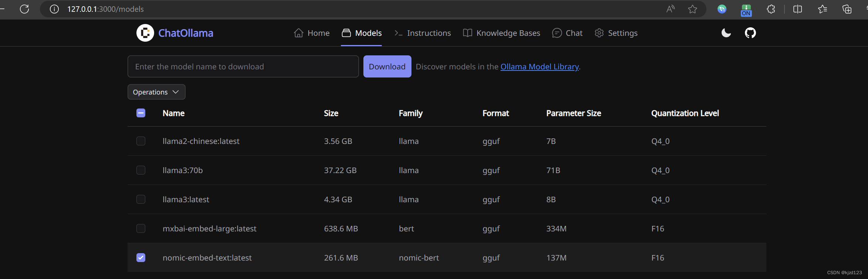This screenshot has height=279, width=868.
Task: Click the Parameter Size column header
Action: tap(574, 113)
